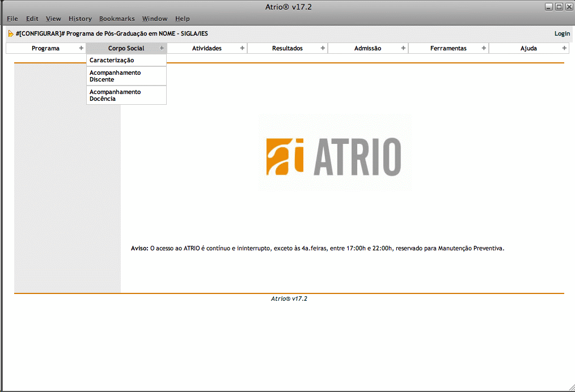Screen dimensions: 575x392
Task: Choose Acompanhamento Docência menu entry
Action: click(x=115, y=95)
